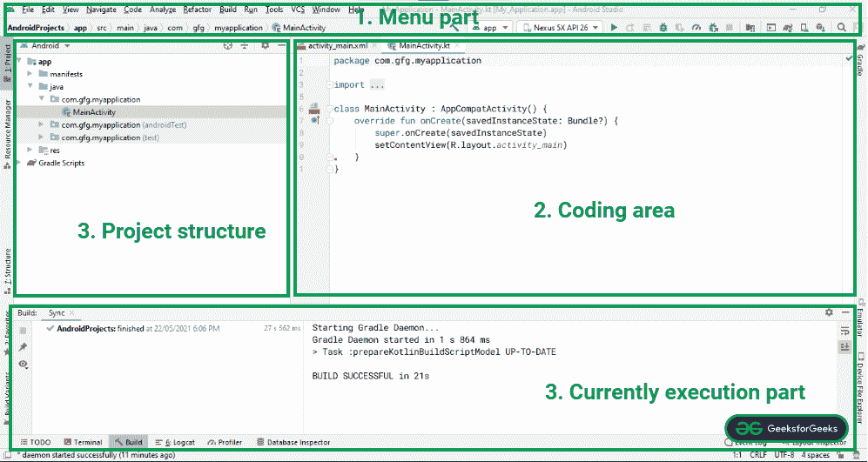Open Build panel settings gear
Image resolution: width=868 pixels, height=462 pixels.
[x=829, y=312]
